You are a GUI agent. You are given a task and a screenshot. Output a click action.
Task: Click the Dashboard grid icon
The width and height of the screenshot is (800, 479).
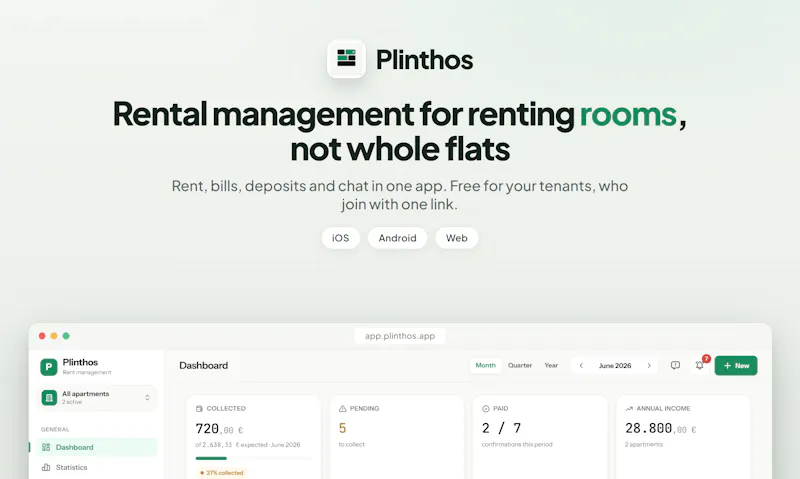(46, 447)
